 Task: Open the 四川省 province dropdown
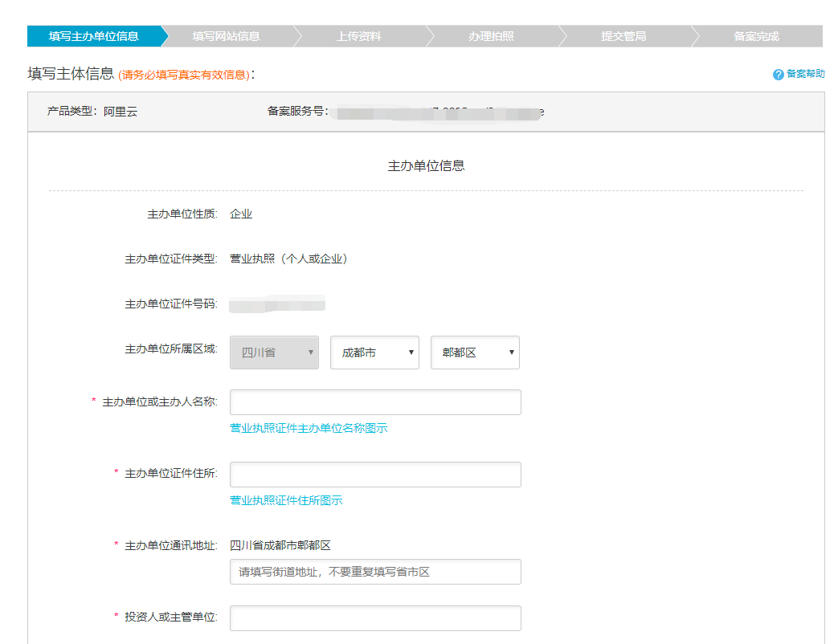[x=275, y=352]
